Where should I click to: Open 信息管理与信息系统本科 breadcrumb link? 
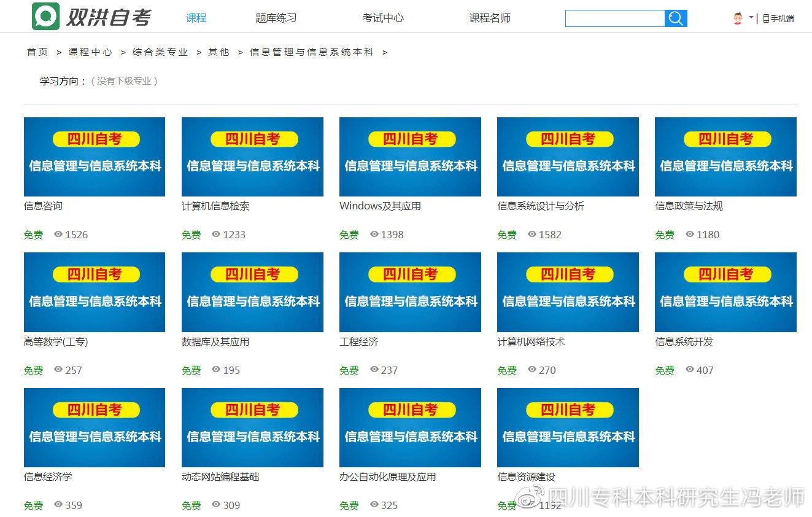(312, 52)
